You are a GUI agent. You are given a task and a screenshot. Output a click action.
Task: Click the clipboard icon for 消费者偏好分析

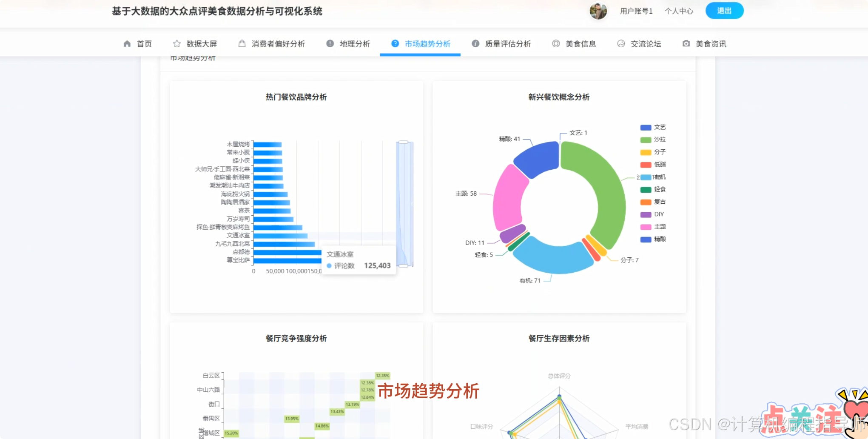pyautogui.click(x=242, y=43)
